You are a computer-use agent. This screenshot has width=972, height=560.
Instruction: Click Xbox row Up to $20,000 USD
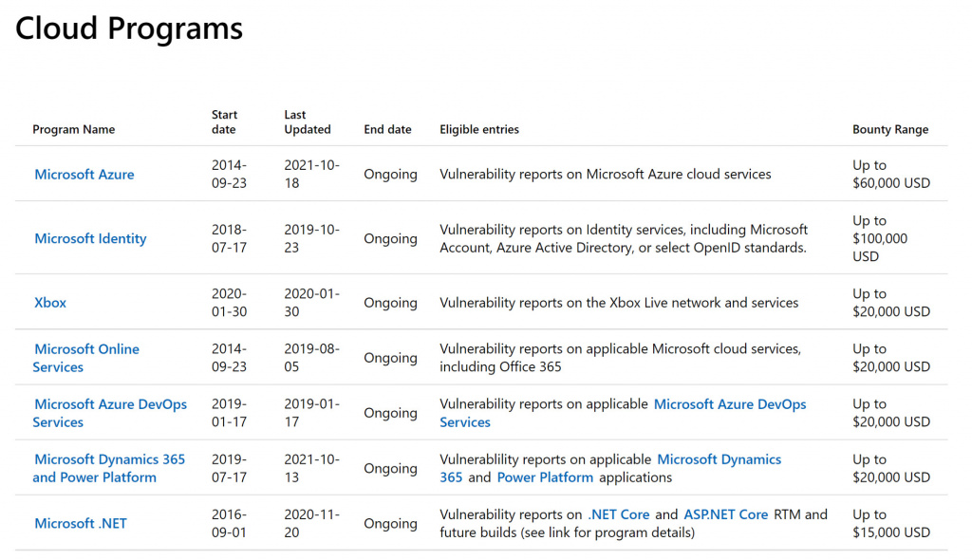click(891, 303)
